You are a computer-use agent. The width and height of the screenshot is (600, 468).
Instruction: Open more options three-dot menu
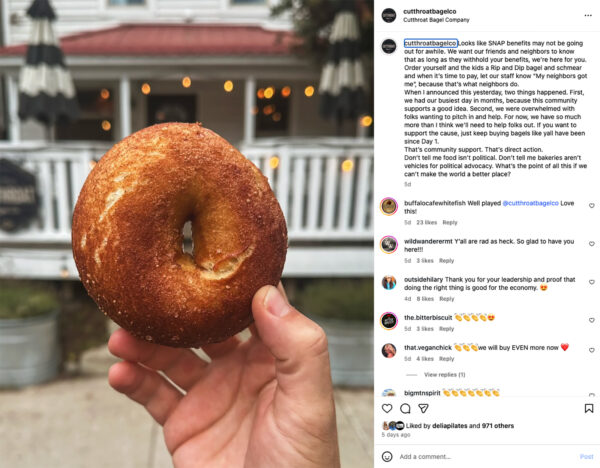(x=588, y=15)
